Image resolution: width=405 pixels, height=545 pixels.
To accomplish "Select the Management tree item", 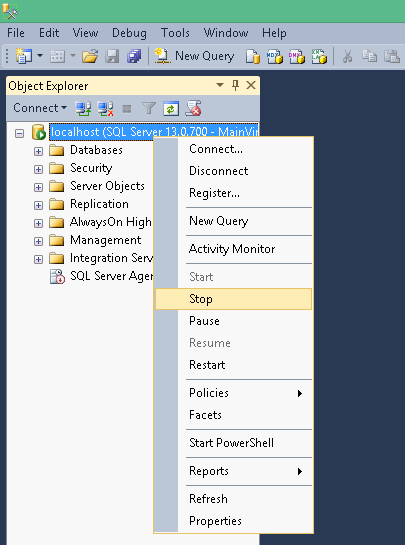I will 105,240.
